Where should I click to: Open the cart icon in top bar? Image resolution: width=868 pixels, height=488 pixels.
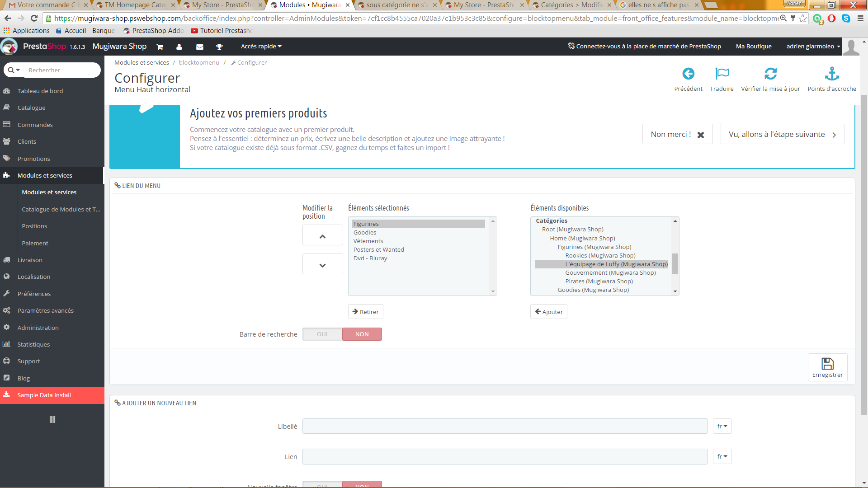click(x=160, y=47)
